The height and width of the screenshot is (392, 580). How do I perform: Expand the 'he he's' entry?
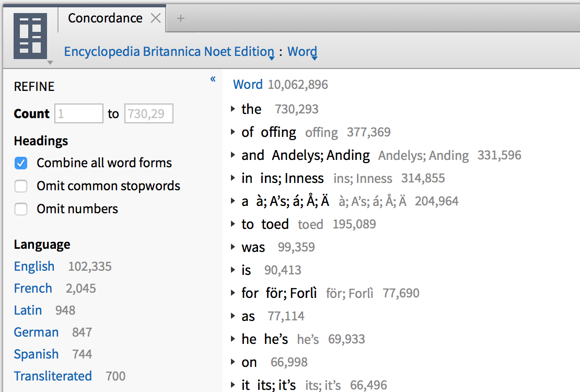click(233, 339)
